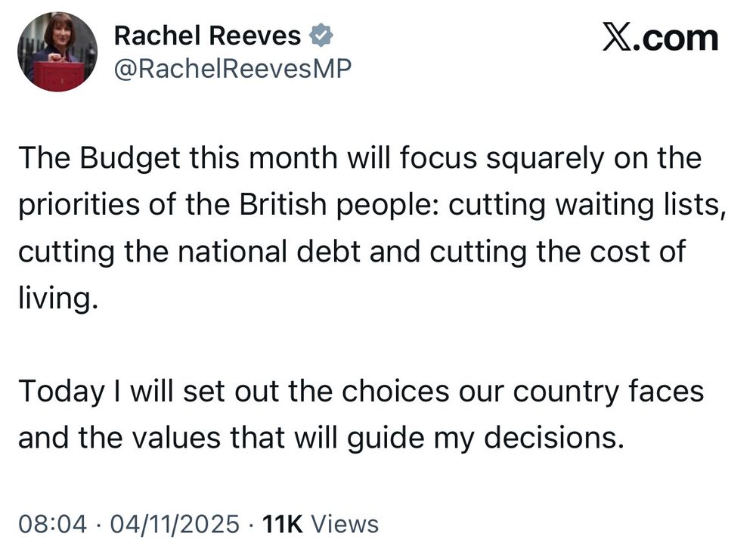Click the blue verified checkmark badge
Image resolution: width=756 pixels, height=558 pixels.
[322, 35]
